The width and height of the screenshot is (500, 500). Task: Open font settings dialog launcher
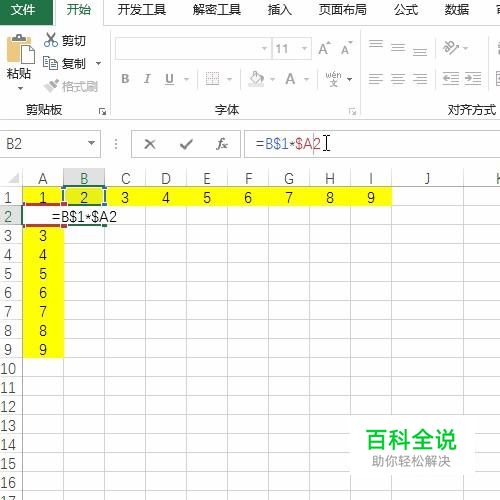coord(352,111)
